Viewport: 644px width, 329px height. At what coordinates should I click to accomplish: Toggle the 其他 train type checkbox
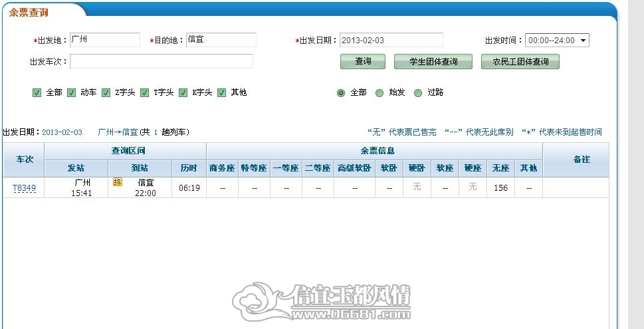pyautogui.click(x=222, y=93)
